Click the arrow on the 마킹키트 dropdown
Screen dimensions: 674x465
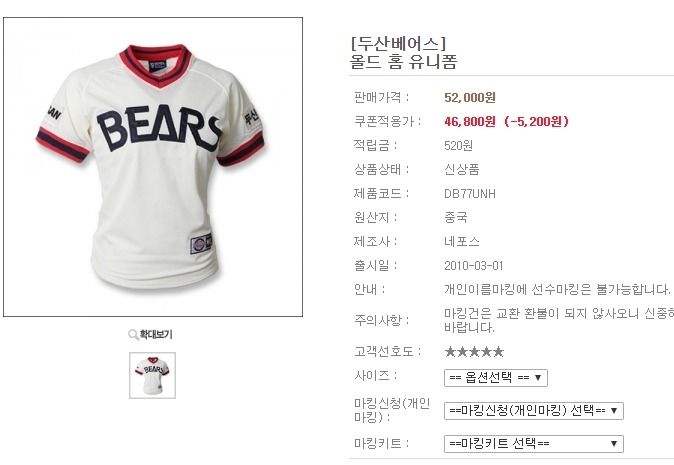[614, 444]
